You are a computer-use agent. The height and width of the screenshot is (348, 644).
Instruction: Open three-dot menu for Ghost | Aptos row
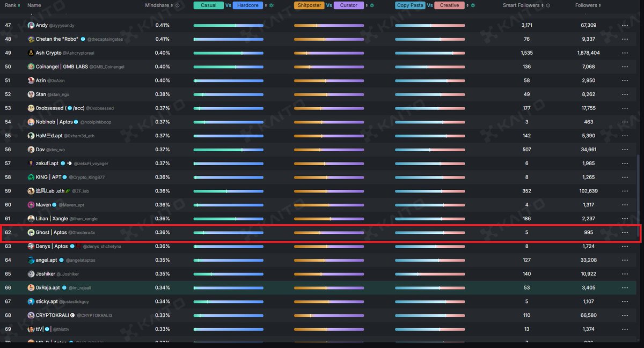pyautogui.click(x=625, y=232)
